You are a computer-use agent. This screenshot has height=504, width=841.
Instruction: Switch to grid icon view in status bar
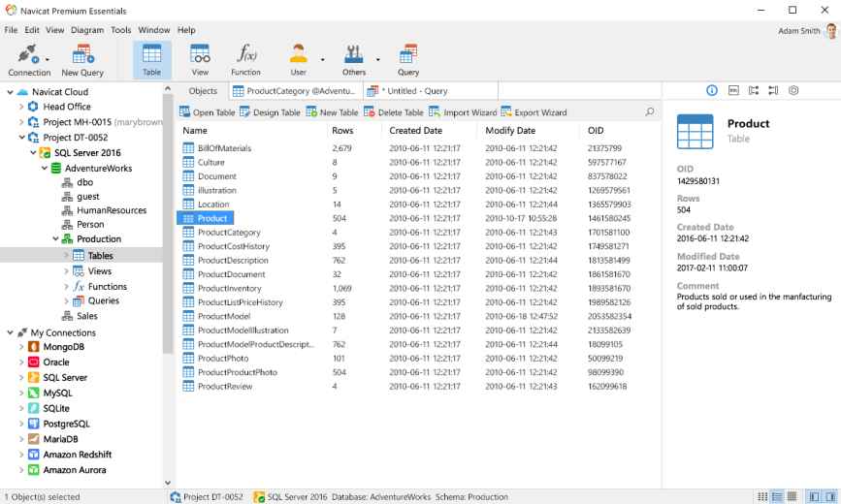click(762, 496)
